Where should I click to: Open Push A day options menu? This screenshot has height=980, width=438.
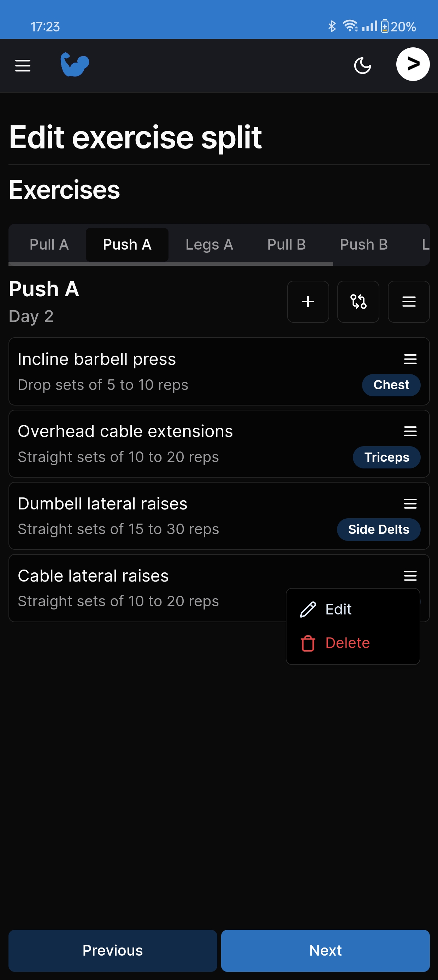tap(408, 302)
